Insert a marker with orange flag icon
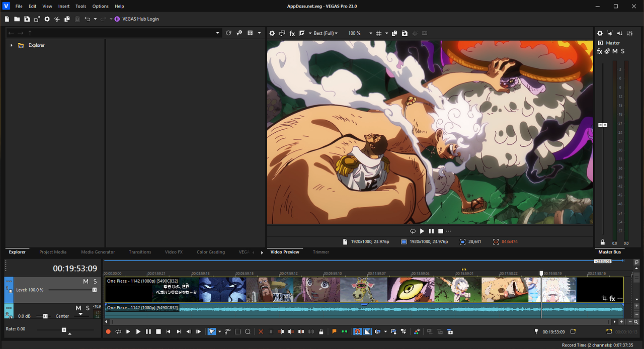The image size is (644, 349). [334, 331]
